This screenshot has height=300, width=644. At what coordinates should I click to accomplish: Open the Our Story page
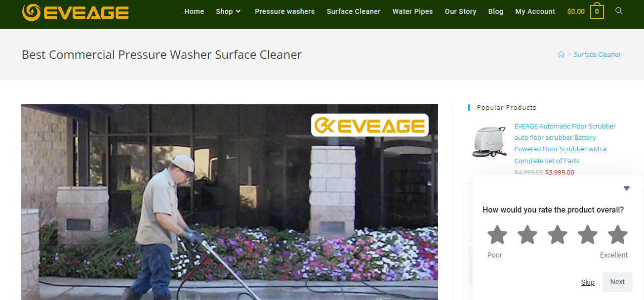pyautogui.click(x=460, y=11)
